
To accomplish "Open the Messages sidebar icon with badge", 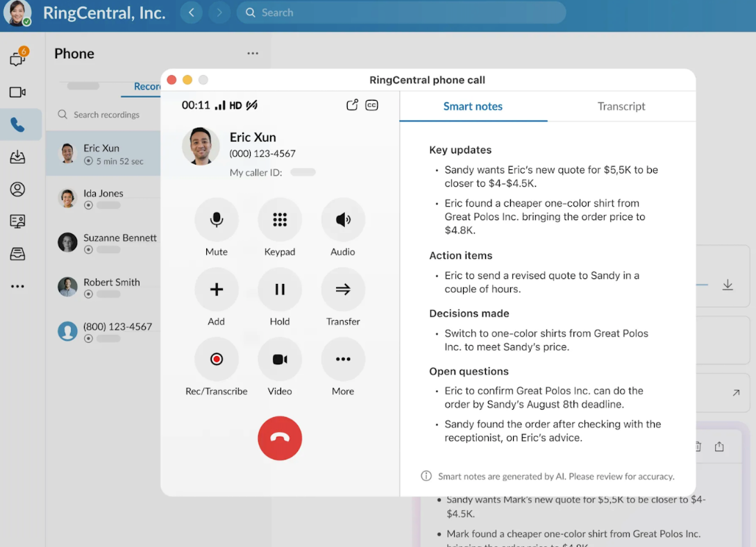I will coord(18,58).
